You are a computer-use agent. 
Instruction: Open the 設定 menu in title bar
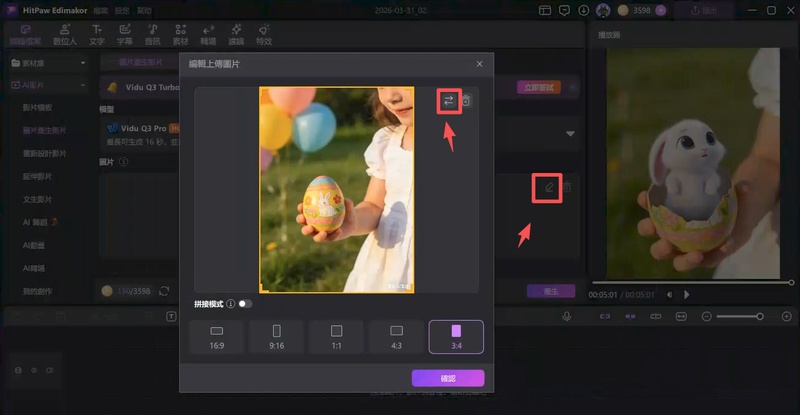122,10
